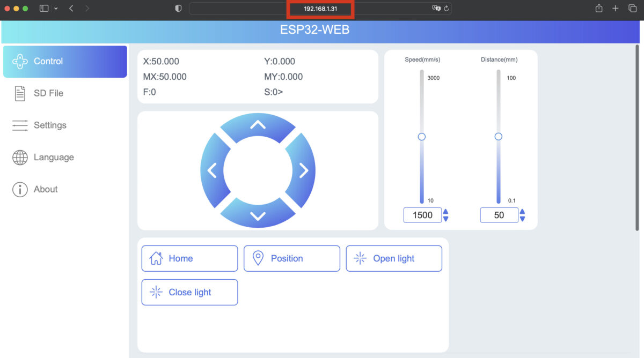Click the Speed slider handle
644x358 pixels.
click(x=422, y=137)
